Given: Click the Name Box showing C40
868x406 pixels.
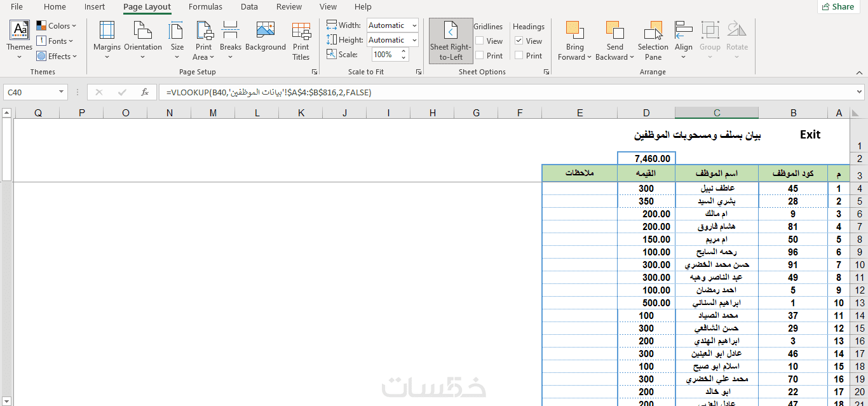Looking at the screenshot, I should [29, 92].
